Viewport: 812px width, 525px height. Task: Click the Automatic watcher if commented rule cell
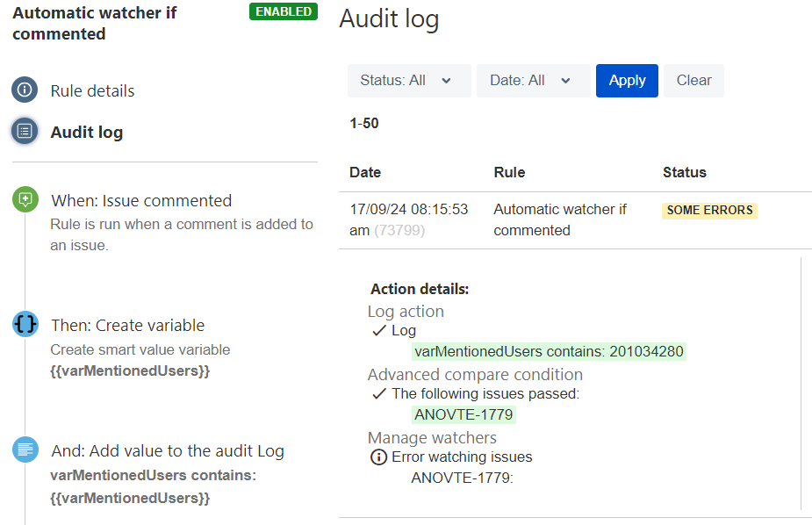pos(560,219)
